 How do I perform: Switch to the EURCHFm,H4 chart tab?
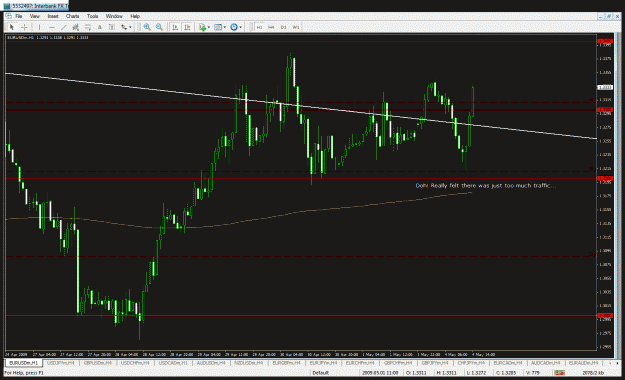pos(360,363)
